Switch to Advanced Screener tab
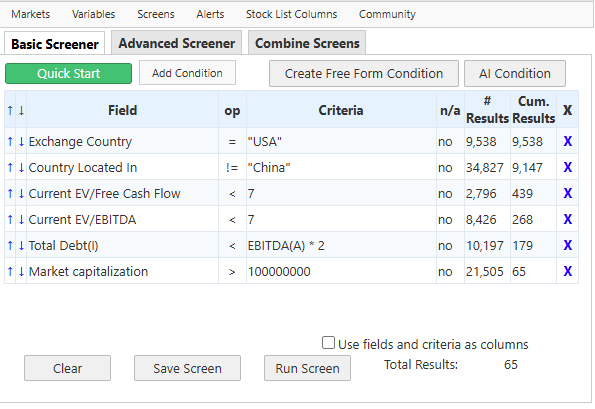 tap(176, 43)
